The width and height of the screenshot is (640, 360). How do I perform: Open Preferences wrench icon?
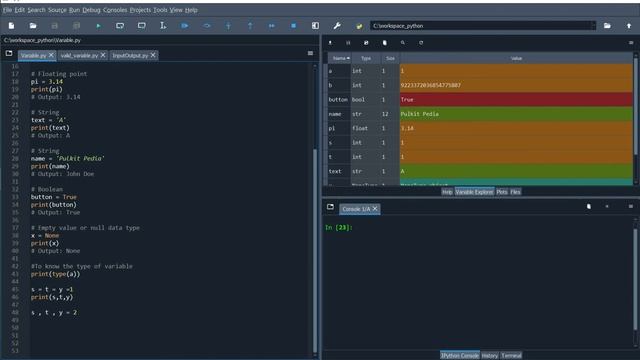(337, 26)
